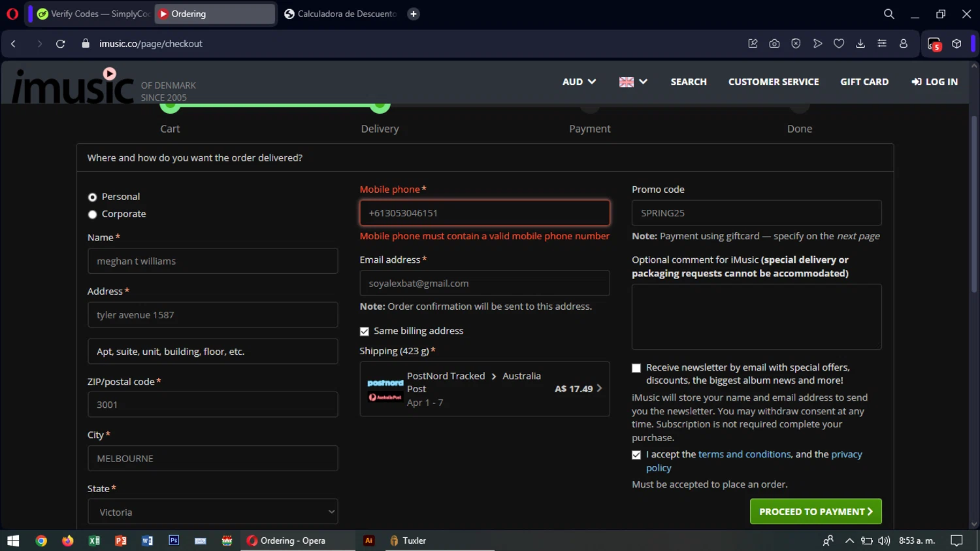Click the edit page pencil icon

(753, 44)
